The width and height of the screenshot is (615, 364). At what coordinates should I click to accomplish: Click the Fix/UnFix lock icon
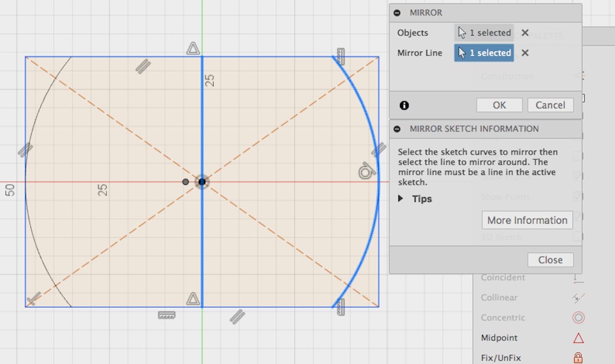click(x=578, y=358)
